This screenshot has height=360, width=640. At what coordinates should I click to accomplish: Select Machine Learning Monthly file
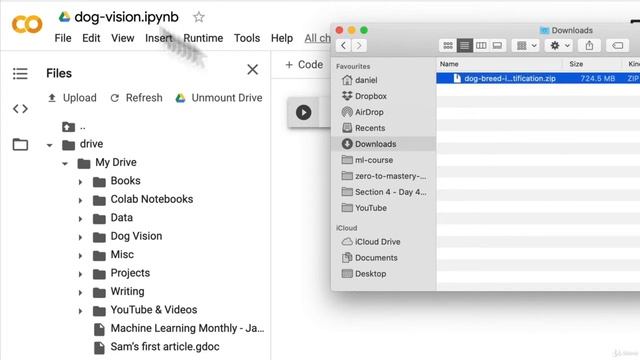pos(179,329)
